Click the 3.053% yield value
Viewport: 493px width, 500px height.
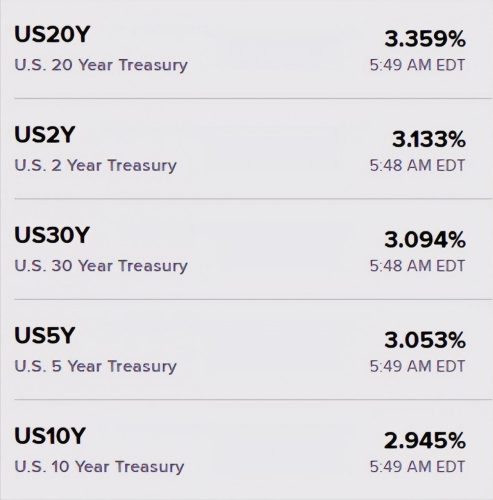click(x=425, y=340)
